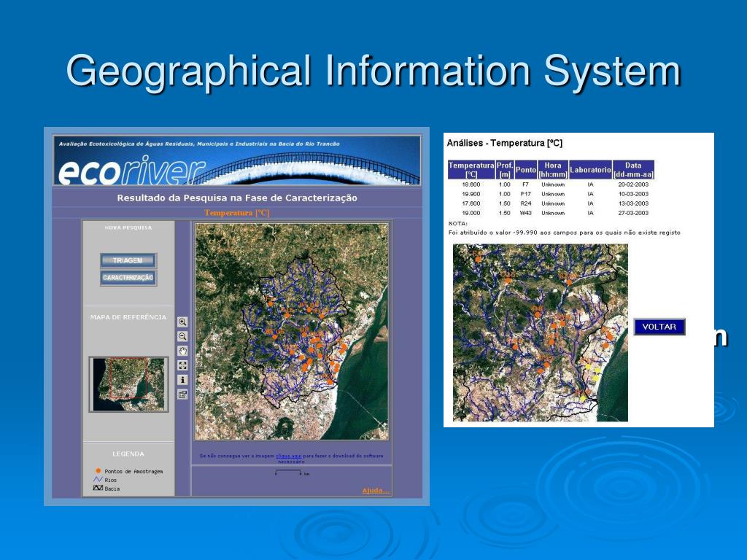Click the 'Geographical Information System' slide title
This screenshot has height=560, width=747.
click(373, 71)
